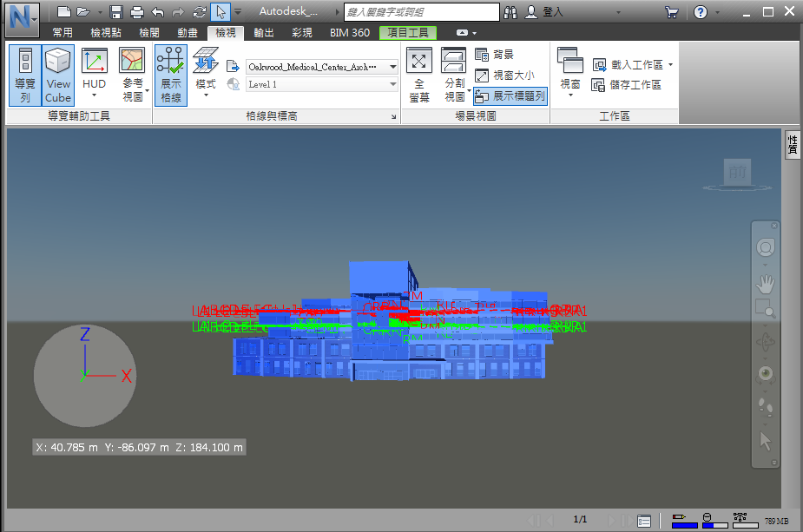This screenshot has width=803, height=532.
Task: Open the 參考視圖 reference views button
Action: pyautogui.click(x=133, y=75)
